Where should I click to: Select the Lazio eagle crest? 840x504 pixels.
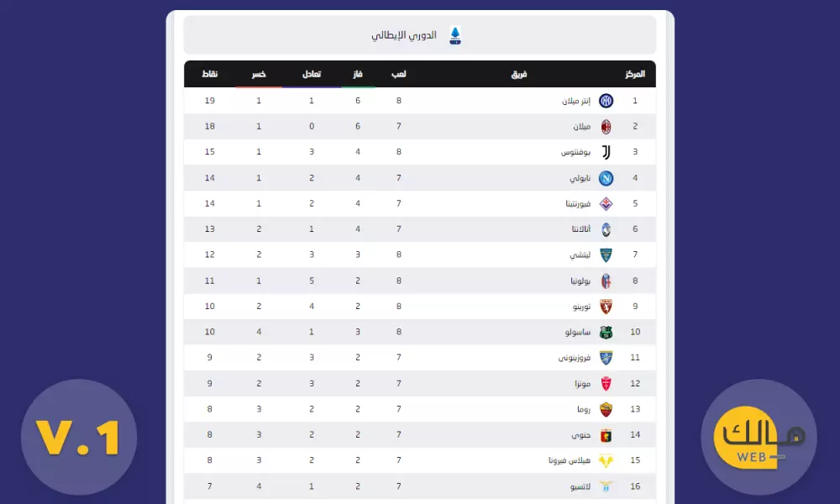point(606,486)
